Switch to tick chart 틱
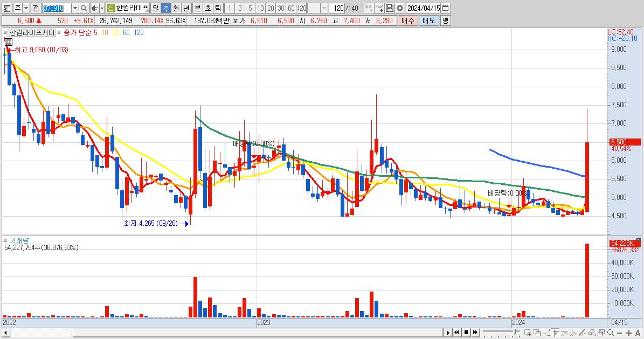Screen dimensions: 644x339 pos(218,8)
